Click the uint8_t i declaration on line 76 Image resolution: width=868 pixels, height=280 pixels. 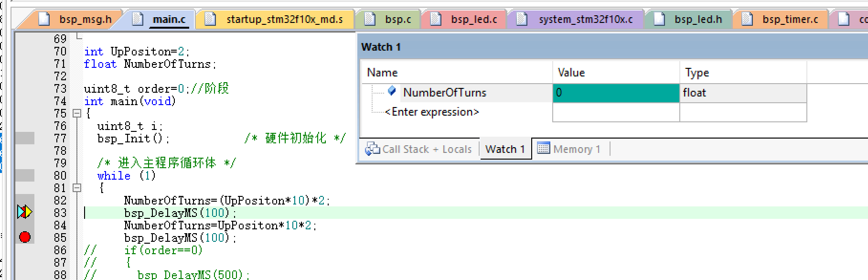[130, 126]
